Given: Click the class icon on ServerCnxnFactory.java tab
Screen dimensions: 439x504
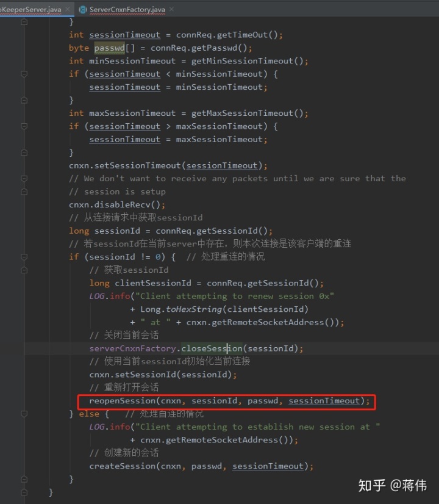Looking at the screenshot, I should (82, 10).
